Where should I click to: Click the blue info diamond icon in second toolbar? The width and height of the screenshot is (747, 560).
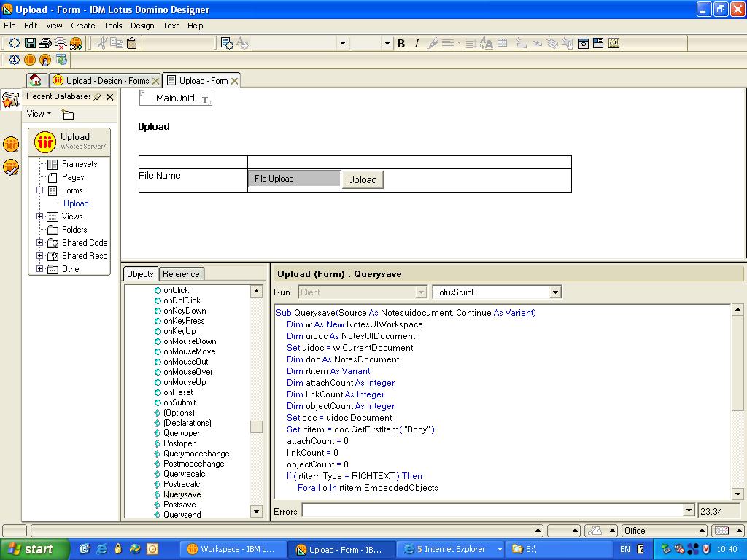(15, 60)
